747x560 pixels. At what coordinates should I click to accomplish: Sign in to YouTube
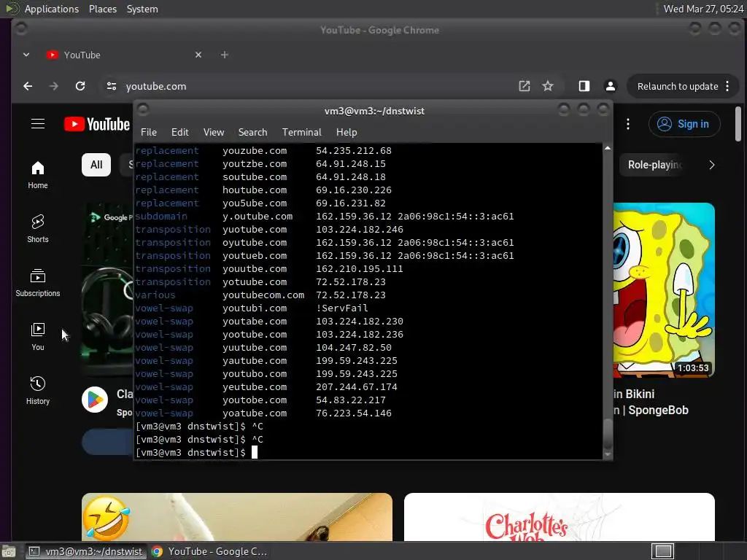click(x=684, y=124)
